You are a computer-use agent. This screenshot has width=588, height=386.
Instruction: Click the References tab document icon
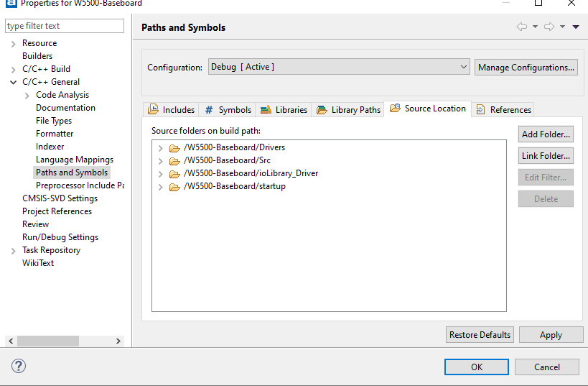(480, 109)
